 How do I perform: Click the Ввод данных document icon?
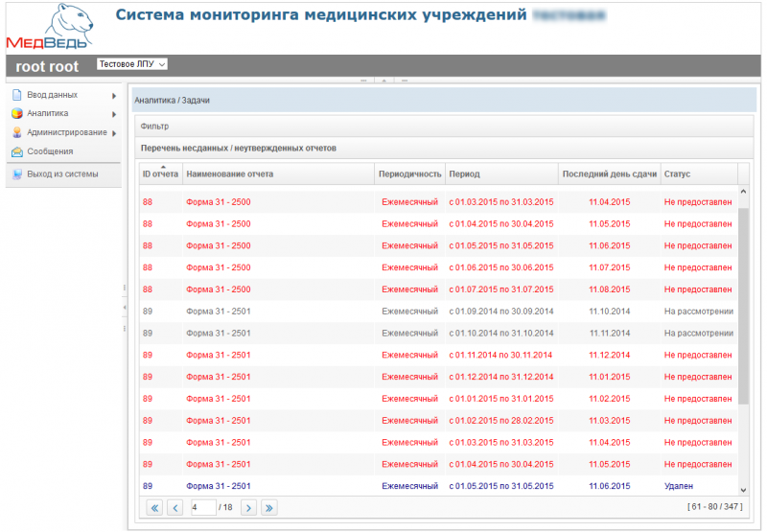pos(17,95)
